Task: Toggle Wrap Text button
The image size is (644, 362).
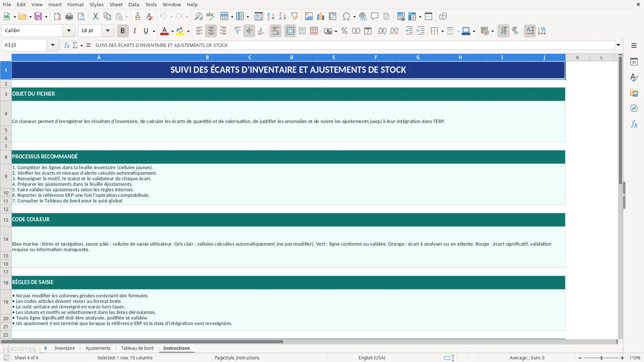Action: tap(276, 31)
